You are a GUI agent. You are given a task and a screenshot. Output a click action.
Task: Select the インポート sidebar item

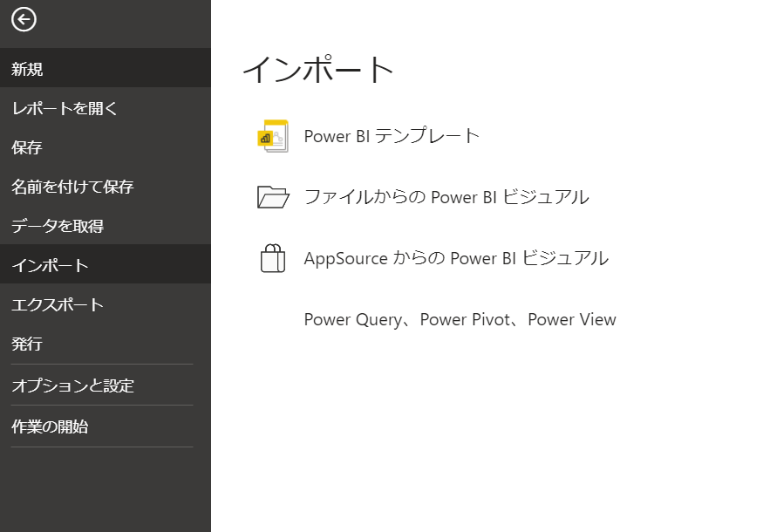[106, 264]
